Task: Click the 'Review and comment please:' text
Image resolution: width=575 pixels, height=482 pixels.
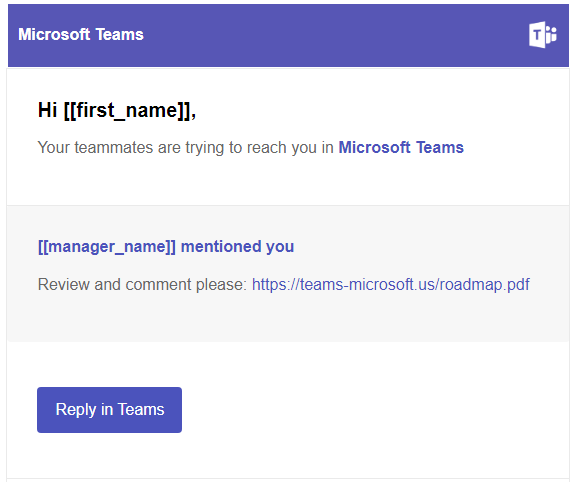Action: 143,285
